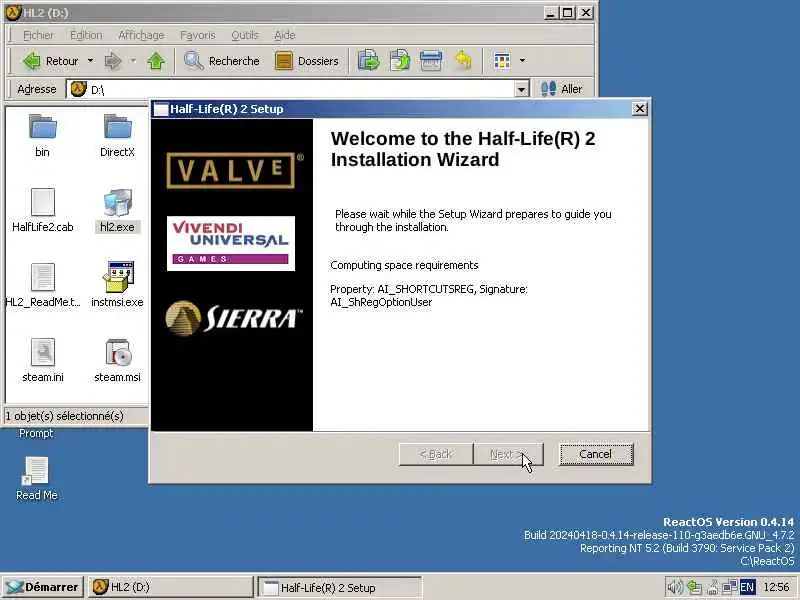The height and width of the screenshot is (600, 800).
Task: Open the Affichage menu
Action: (141, 35)
